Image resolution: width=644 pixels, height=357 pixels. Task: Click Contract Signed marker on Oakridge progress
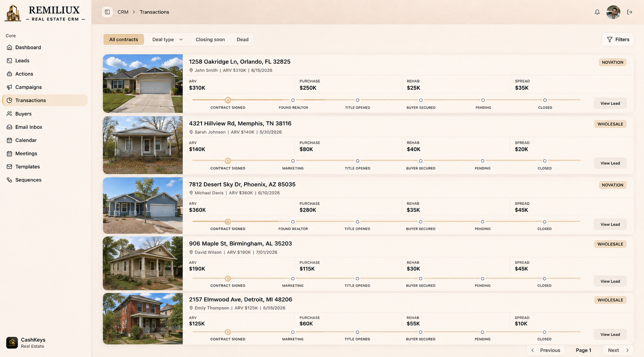tap(228, 100)
